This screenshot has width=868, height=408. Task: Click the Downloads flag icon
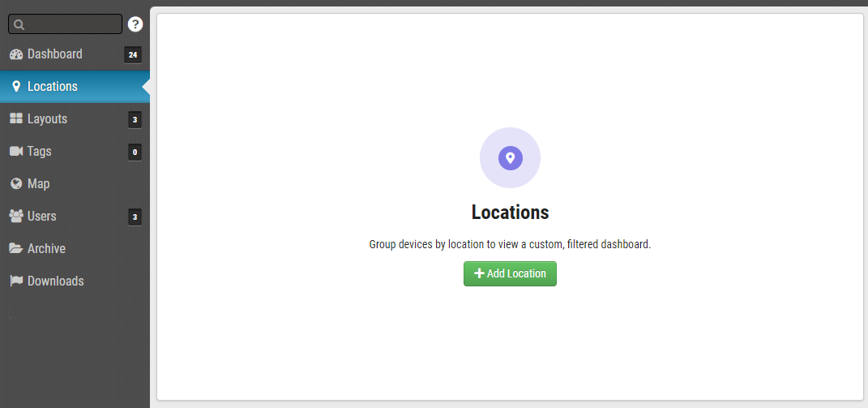[x=16, y=281]
